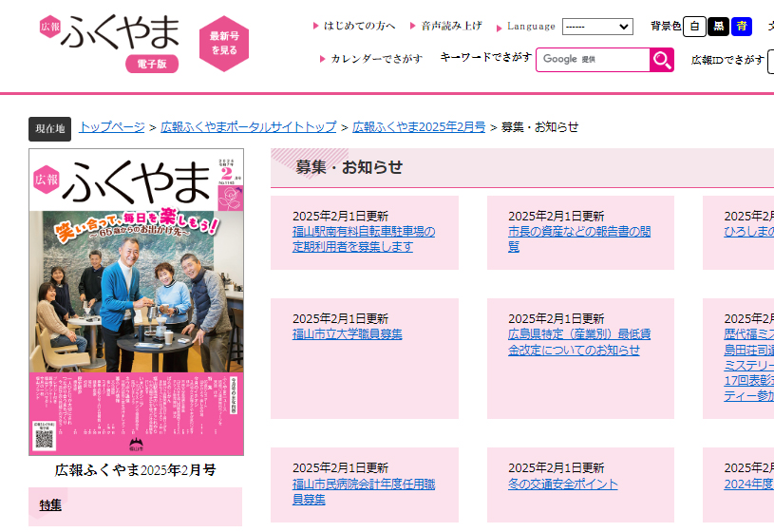Screen dimensions: 774x532
Task: Navigate to 広報ふくやま2025年2月号 breadcrumb
Action: pyautogui.click(x=419, y=126)
